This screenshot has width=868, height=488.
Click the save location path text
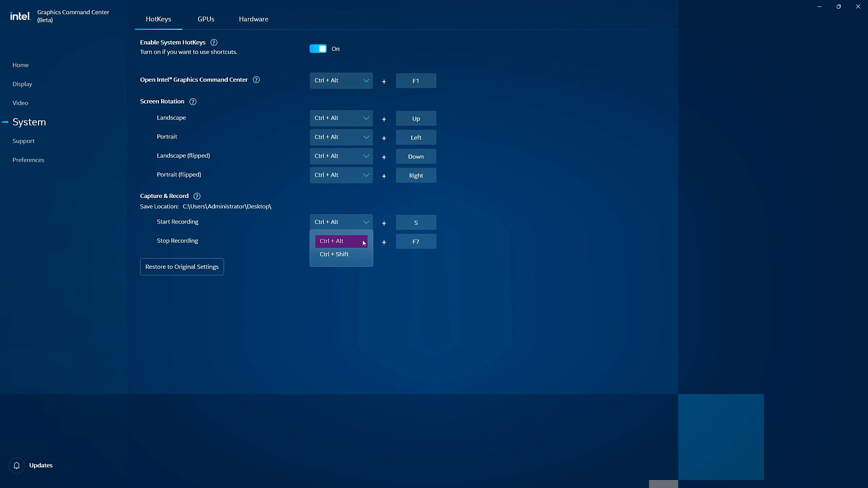click(x=227, y=207)
